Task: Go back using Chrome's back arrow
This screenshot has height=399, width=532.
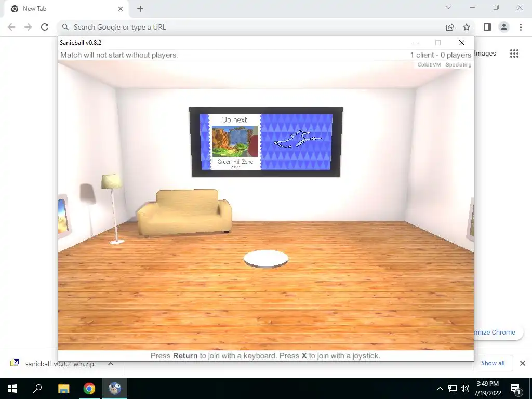Action: 11,27
